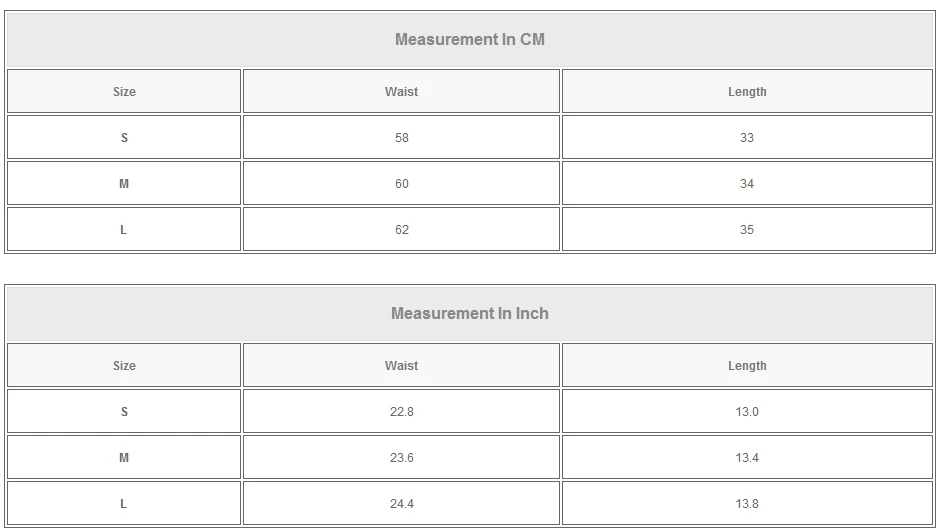Image resolution: width=938 pixels, height=531 pixels.
Task: Click the length value 33 cell
Action: (x=747, y=138)
